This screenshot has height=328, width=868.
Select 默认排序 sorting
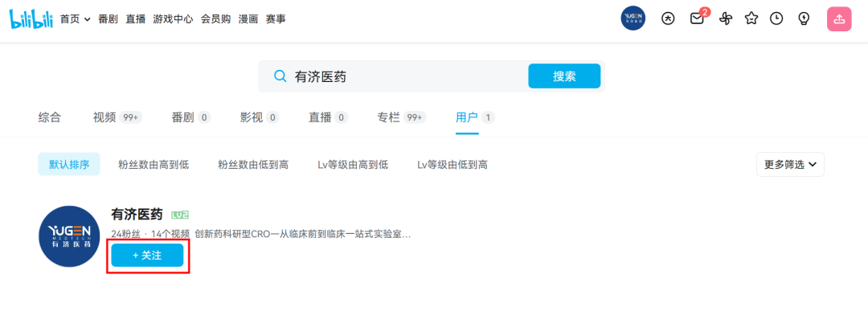click(x=69, y=165)
